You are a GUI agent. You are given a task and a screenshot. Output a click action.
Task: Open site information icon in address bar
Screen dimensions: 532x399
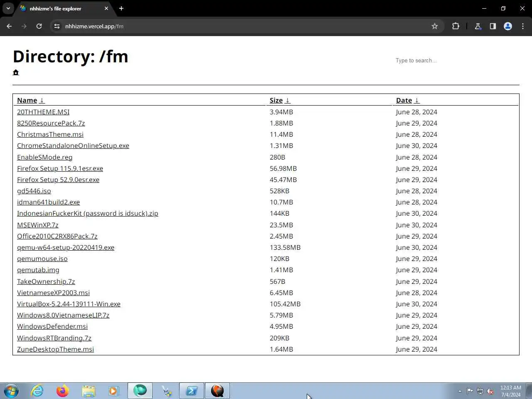coord(57,26)
